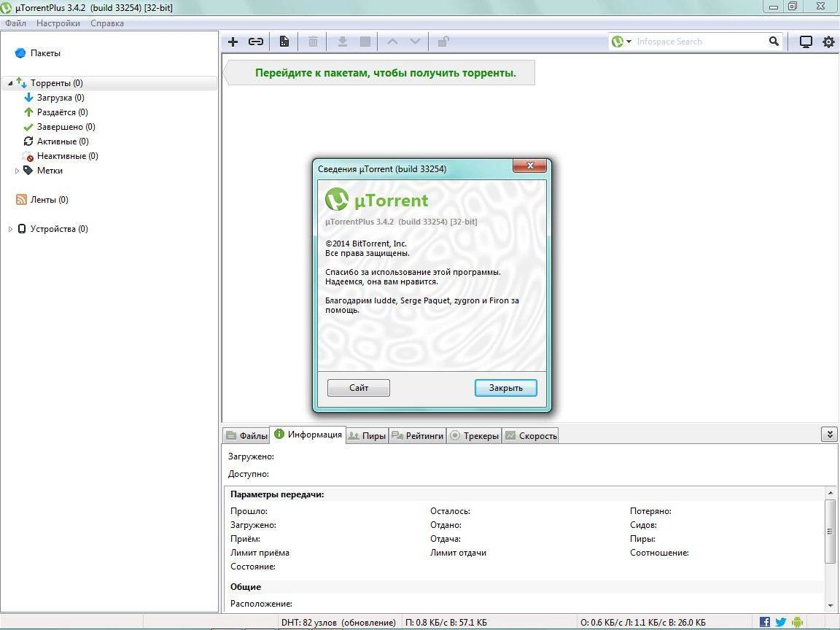Select Устройства (0) in the sidebar

point(59,229)
